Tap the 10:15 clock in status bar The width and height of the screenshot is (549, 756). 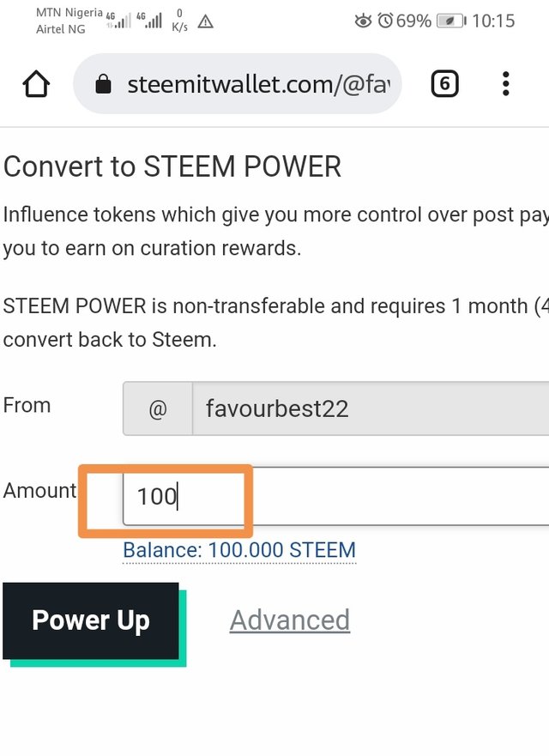click(x=493, y=21)
